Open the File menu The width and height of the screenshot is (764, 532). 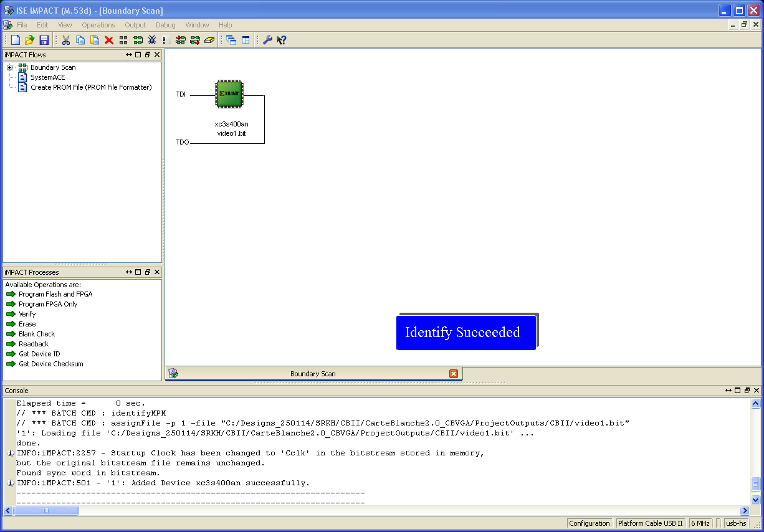[22, 25]
